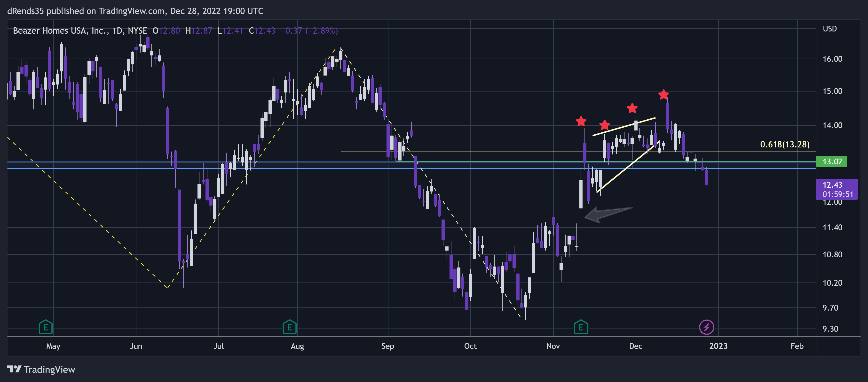Viewport: 868px width, 382px height.
Task: Click the first red star near mid-November
Action: pyautogui.click(x=581, y=121)
